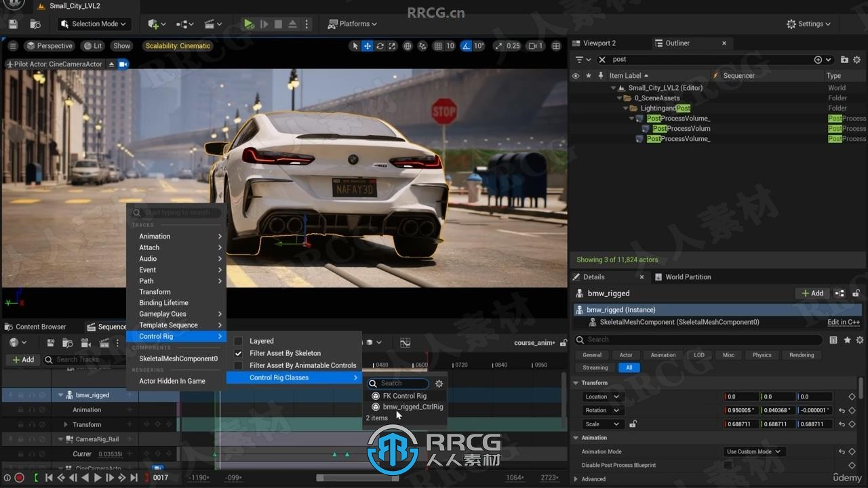Image resolution: width=868 pixels, height=488 pixels.
Task: Collapse the 0_SceneAssets folder
Action: pyautogui.click(x=620, y=98)
